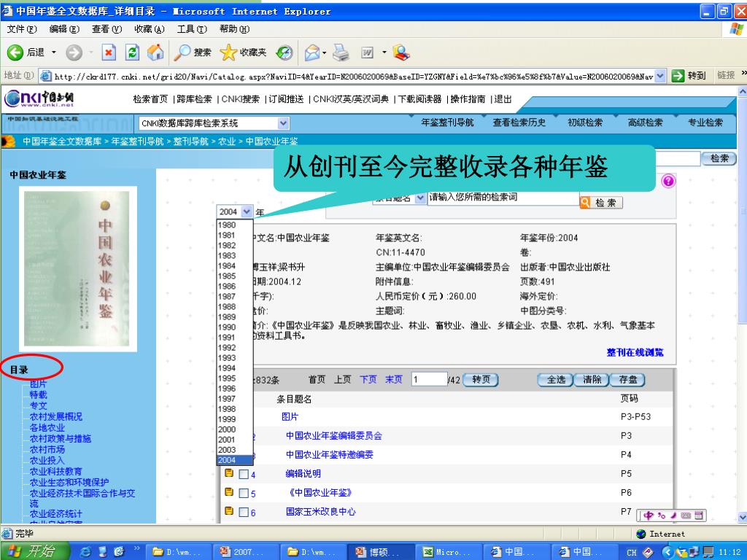Click the save icon beside row 4
Image resolution: width=747 pixels, height=560 pixels.
click(x=229, y=473)
